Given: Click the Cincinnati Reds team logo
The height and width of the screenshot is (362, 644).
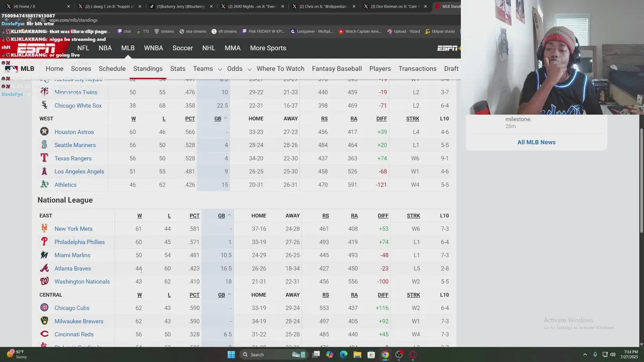Looking at the screenshot, I should [x=44, y=334].
